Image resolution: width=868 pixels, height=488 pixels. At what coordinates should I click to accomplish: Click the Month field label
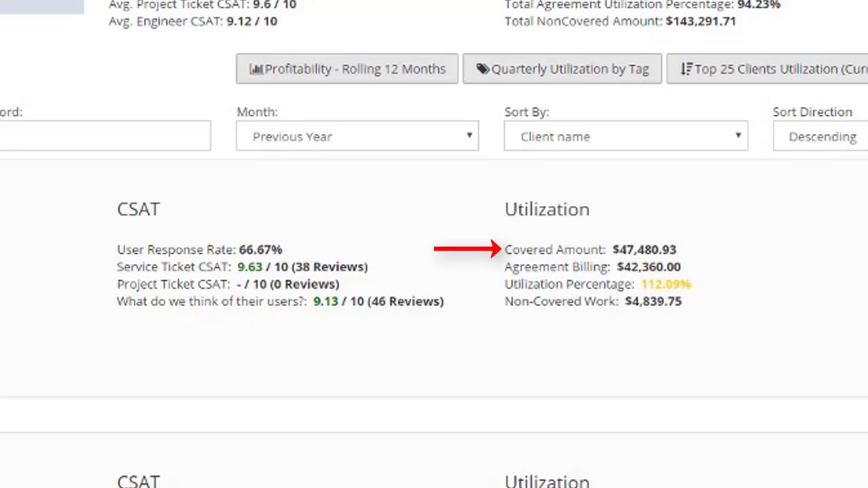click(257, 112)
